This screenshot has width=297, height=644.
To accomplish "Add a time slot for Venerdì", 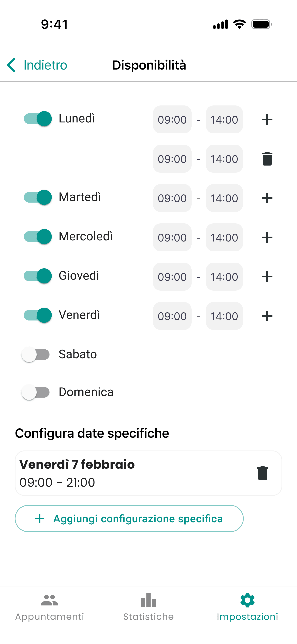I will pyautogui.click(x=267, y=316).
